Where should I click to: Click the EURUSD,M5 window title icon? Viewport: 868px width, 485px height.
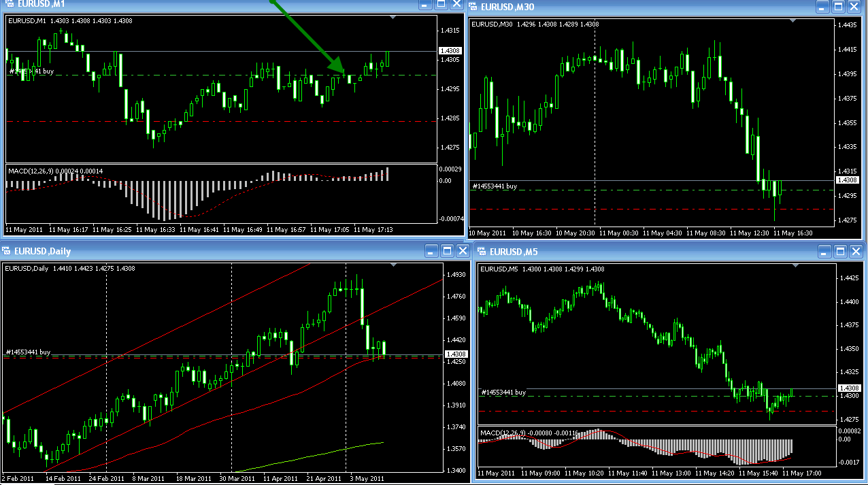[482, 251]
